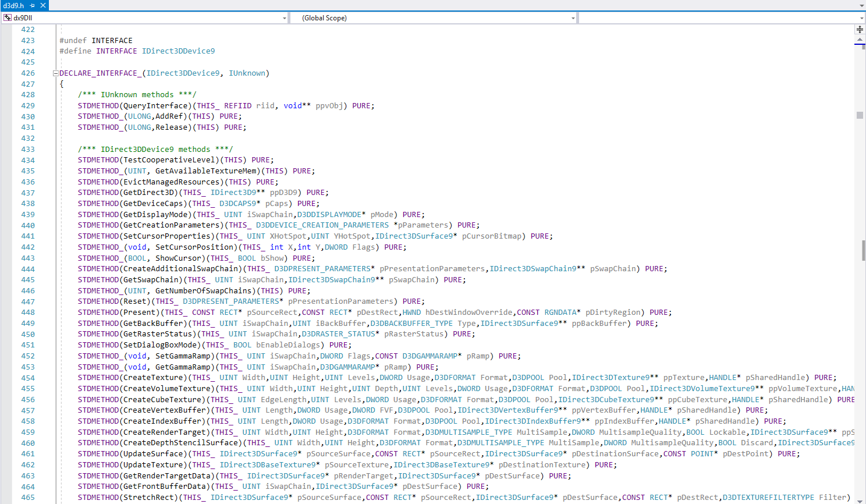Click CreateTexture on line 454

coord(153,378)
